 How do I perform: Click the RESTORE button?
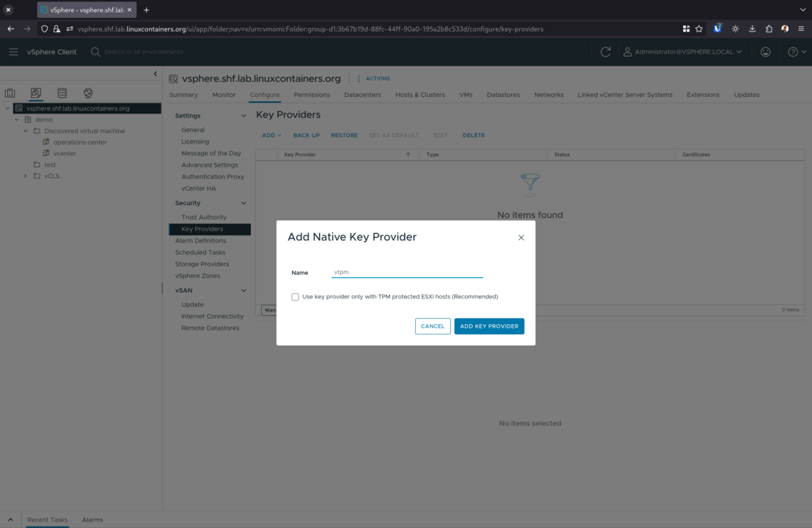[x=344, y=136]
